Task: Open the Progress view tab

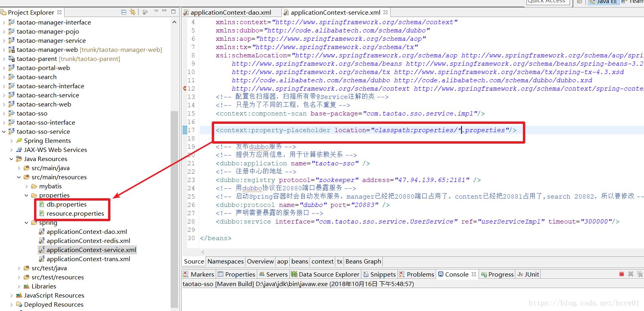Action: pyautogui.click(x=497, y=275)
